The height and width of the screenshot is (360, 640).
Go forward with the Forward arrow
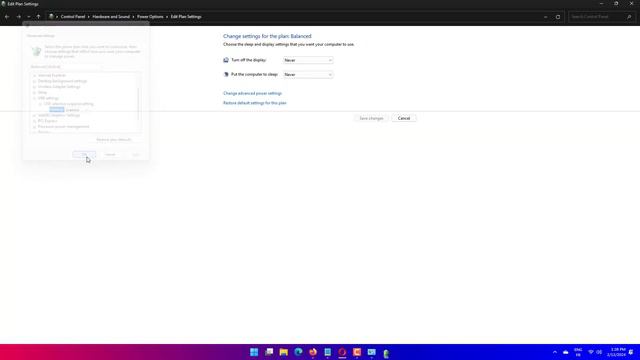[x=19, y=17]
